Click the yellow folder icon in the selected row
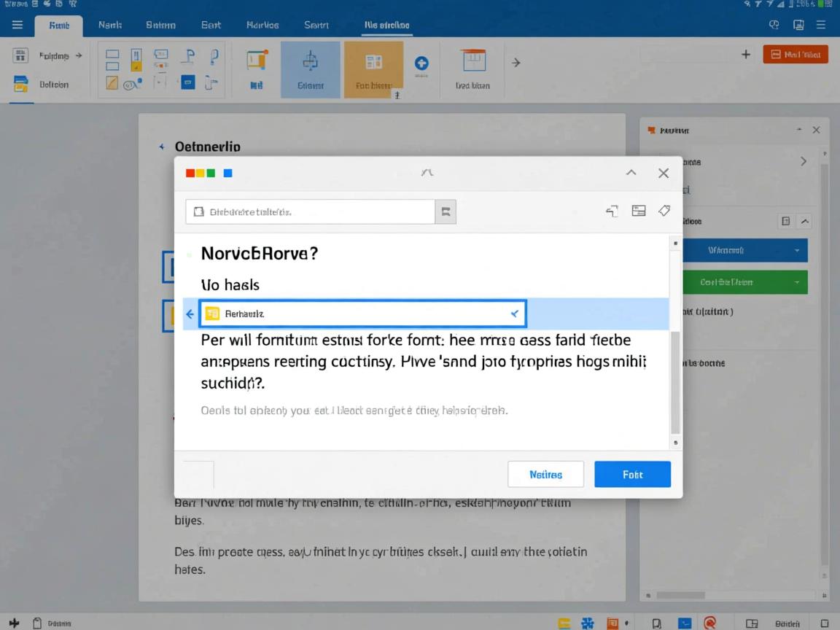This screenshot has width=840, height=630. pos(212,314)
